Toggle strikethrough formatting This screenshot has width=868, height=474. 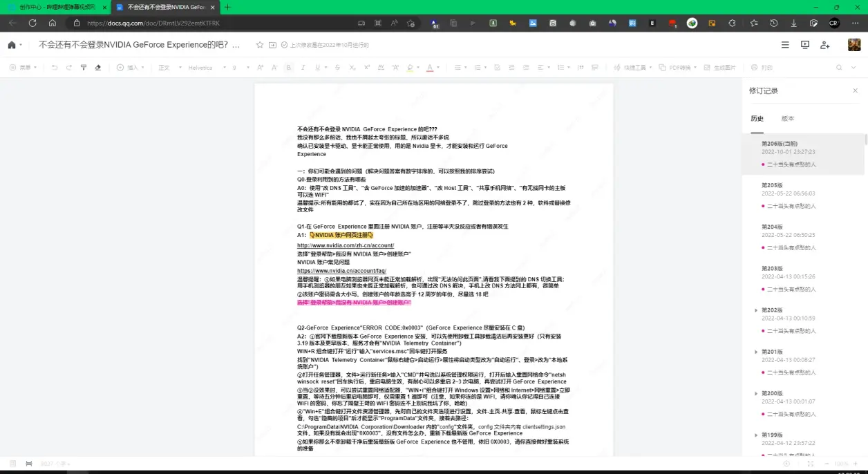(337, 68)
